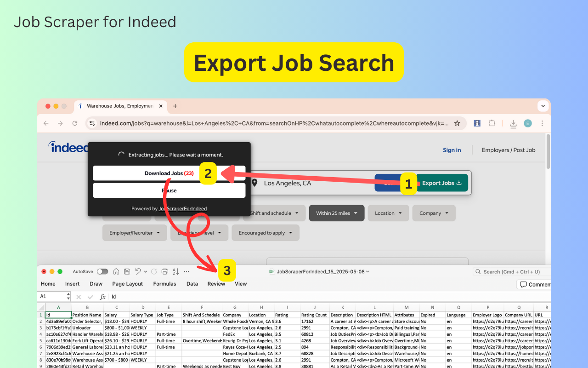Image resolution: width=588 pixels, height=368 pixels.
Task: Click the Excel Home icon
Action: point(117,271)
